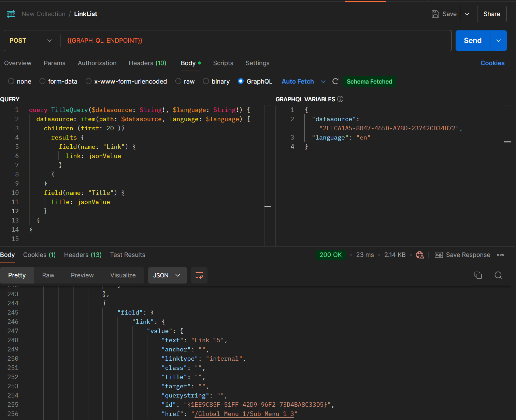Open the Cookies link
The width and height of the screenshot is (516, 420).
[x=492, y=63]
